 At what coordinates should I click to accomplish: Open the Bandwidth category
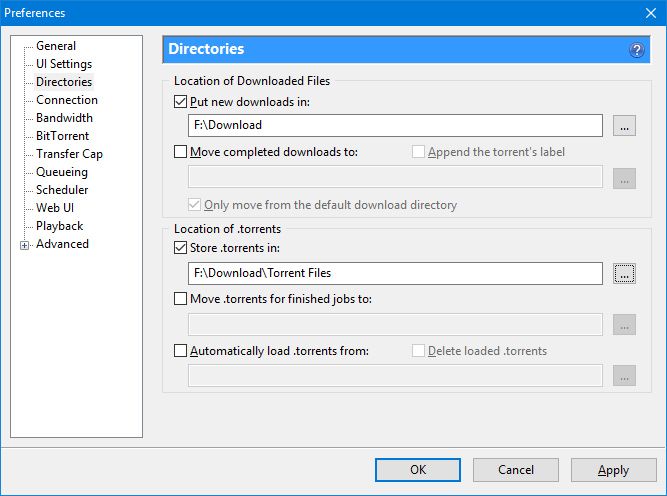point(64,118)
